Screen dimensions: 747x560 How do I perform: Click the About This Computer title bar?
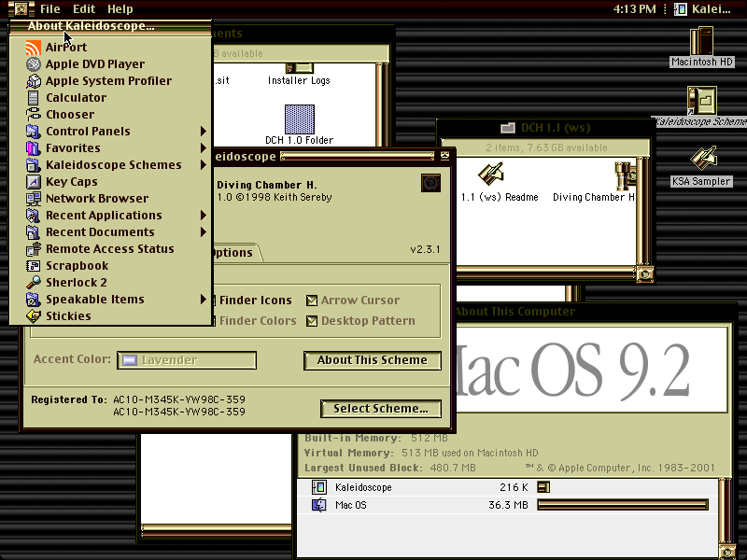point(596,312)
